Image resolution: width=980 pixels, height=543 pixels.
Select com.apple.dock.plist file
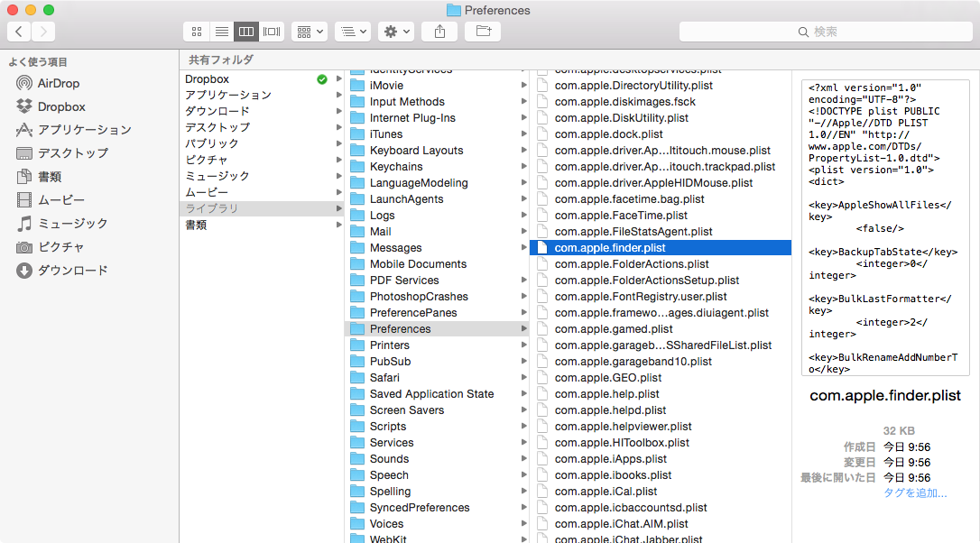pos(661,134)
